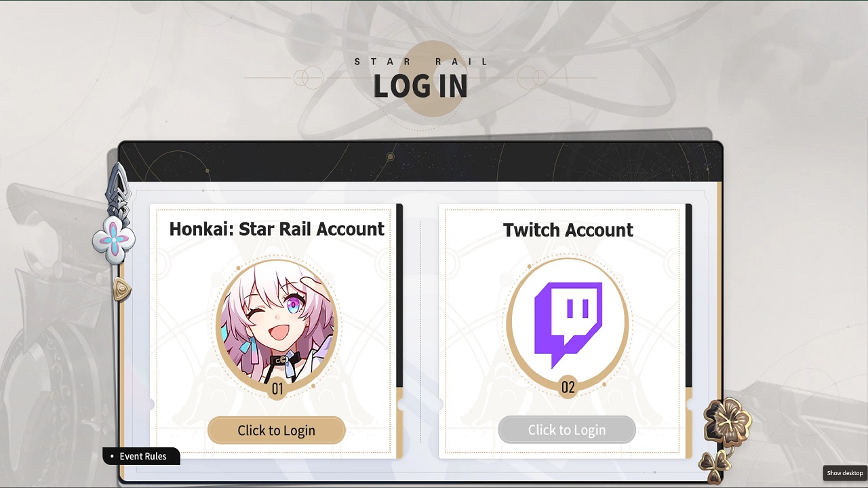Click the black side tab of the Honkai card

[399, 296]
